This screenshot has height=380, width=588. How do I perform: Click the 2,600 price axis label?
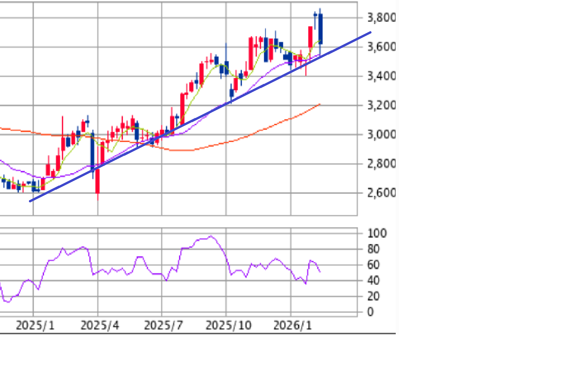(381, 193)
